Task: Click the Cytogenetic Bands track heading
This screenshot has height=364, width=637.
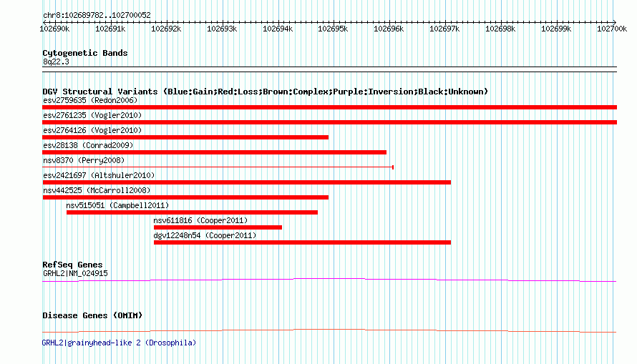Action: [x=85, y=53]
